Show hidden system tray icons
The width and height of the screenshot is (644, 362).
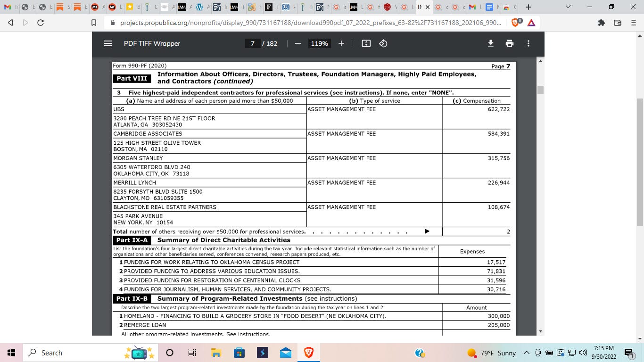coord(527,353)
